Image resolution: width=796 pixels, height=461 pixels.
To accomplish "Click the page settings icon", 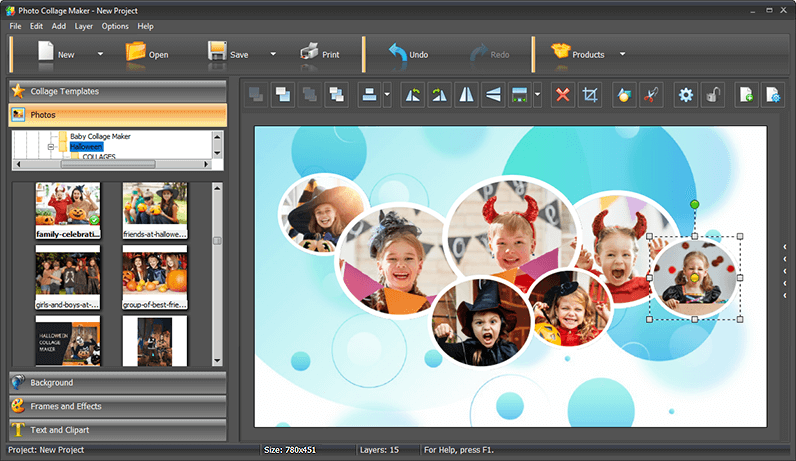I will (x=773, y=95).
